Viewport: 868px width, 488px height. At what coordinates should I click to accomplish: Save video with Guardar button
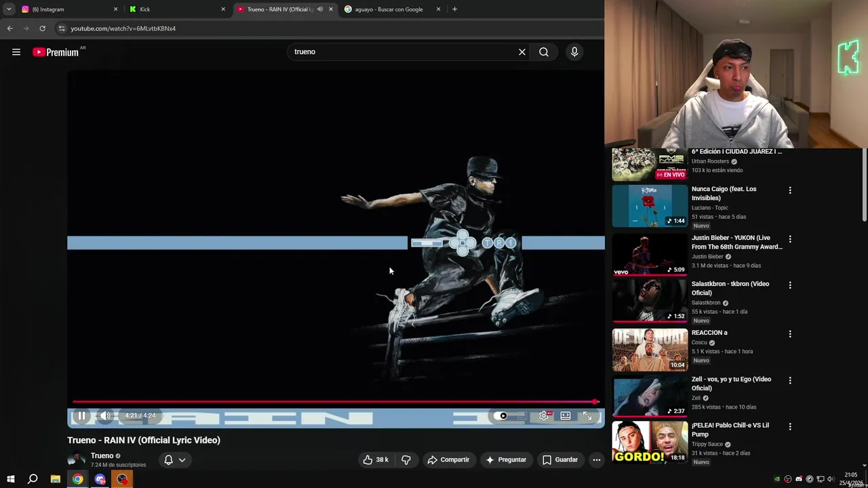pyautogui.click(x=560, y=460)
